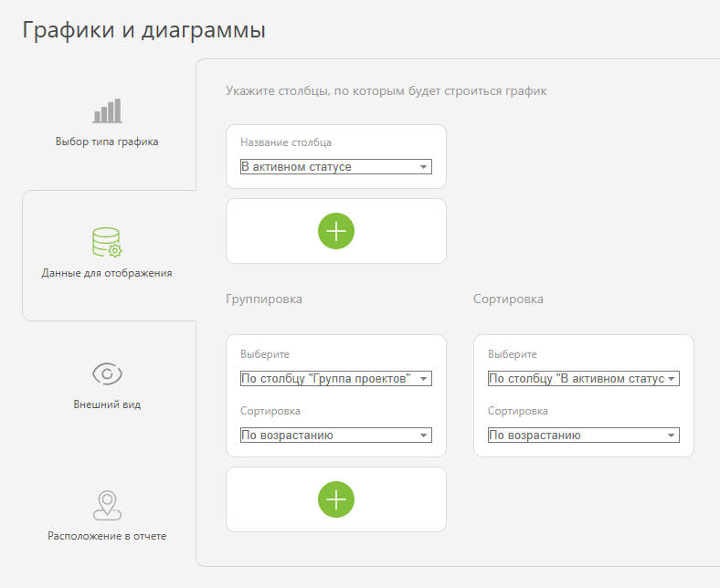Click the bar chart icon for chart type
The height and width of the screenshot is (588, 720).
coord(107,110)
